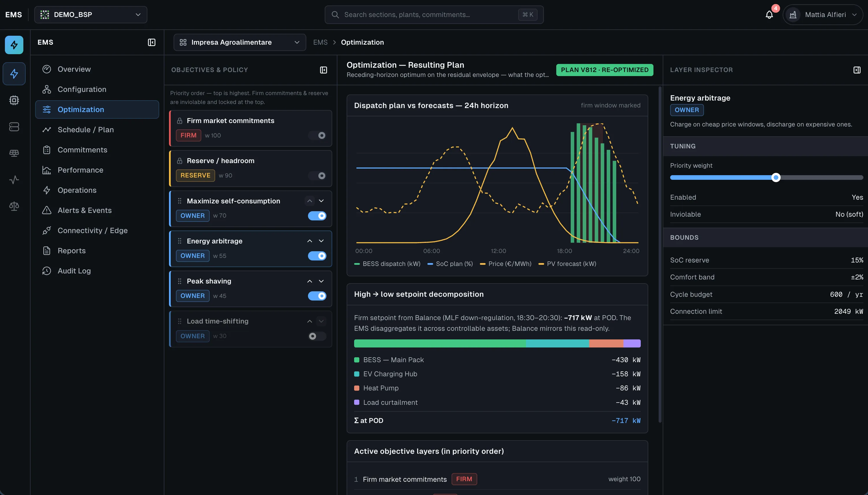The height and width of the screenshot is (495, 868).
Task: Open Operations page
Action: 97,190
